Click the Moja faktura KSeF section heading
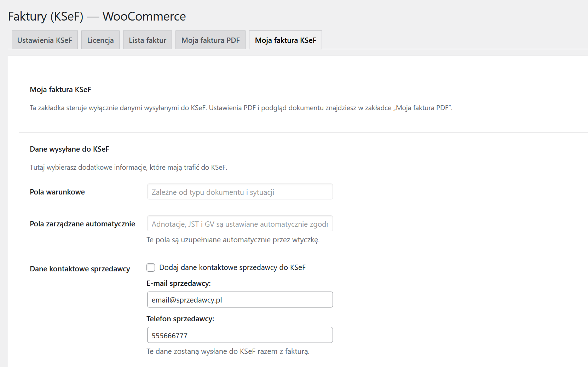Viewport: 588px width, 367px height. 60,90
